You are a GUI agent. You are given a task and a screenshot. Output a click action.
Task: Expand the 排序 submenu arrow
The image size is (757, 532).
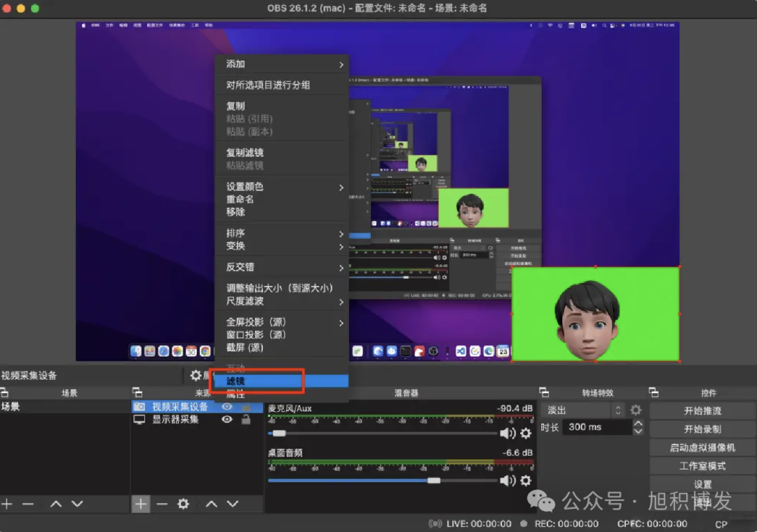pos(343,233)
